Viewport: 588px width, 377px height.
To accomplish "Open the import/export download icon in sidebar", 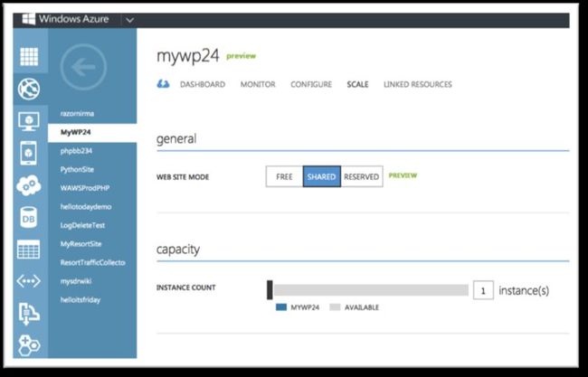I will pos(29,314).
